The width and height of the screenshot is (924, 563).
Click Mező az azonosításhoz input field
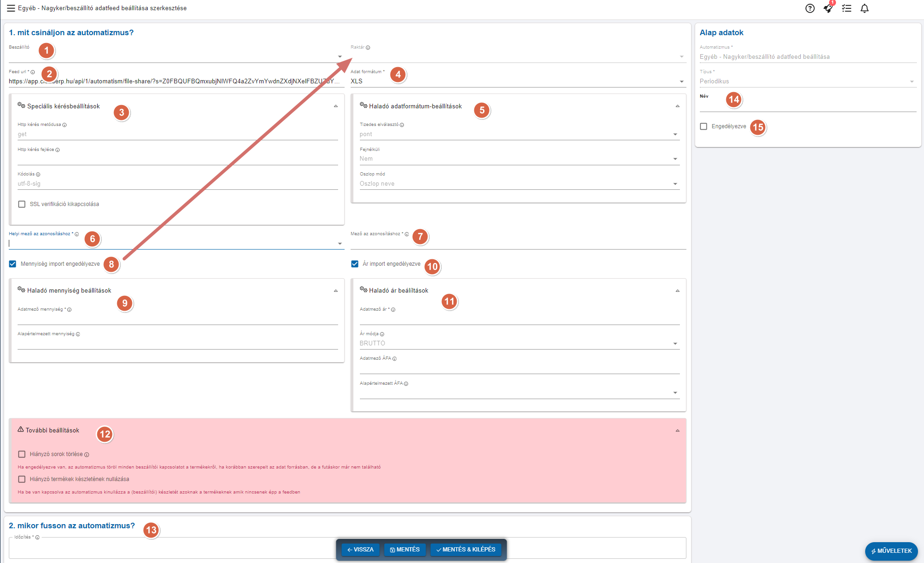click(x=518, y=243)
